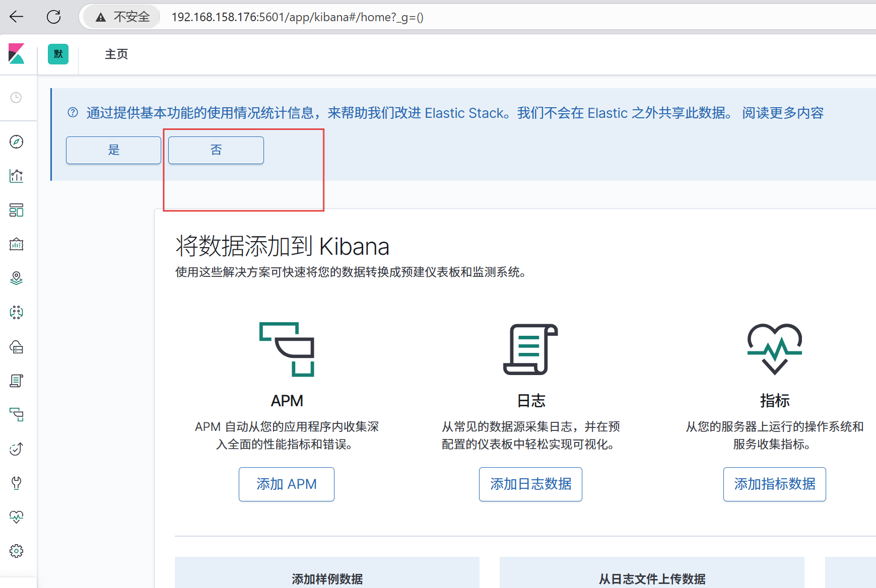Click the large APM illustration icon

click(x=287, y=349)
